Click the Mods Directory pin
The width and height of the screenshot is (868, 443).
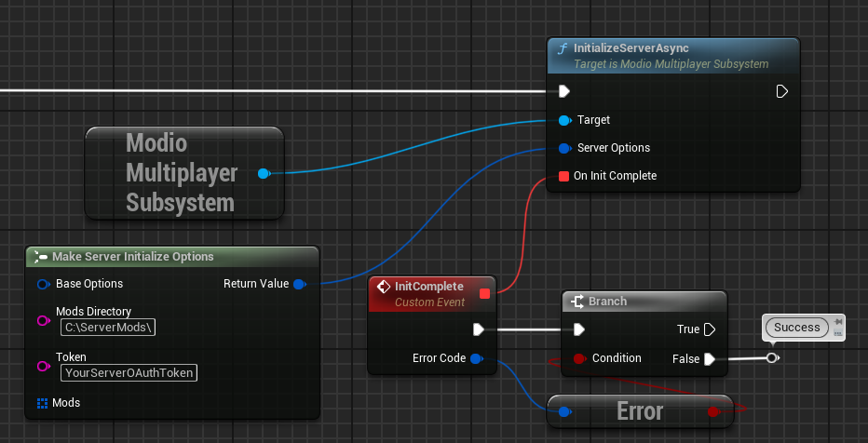pyautogui.click(x=43, y=321)
